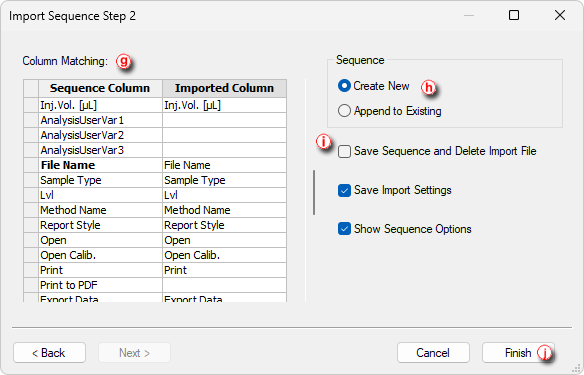Click the red 'j' annotation marker
584x375 pixels.
[544, 352]
